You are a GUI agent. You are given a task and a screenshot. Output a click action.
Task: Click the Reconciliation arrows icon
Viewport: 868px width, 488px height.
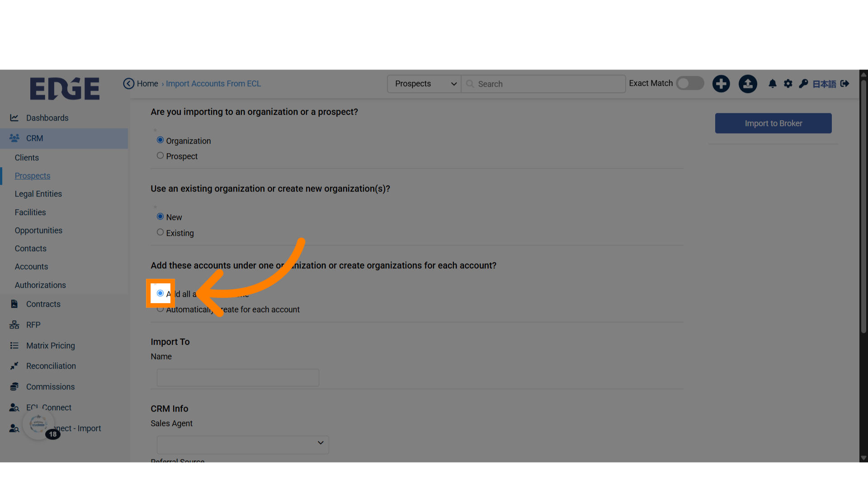[14, 366]
